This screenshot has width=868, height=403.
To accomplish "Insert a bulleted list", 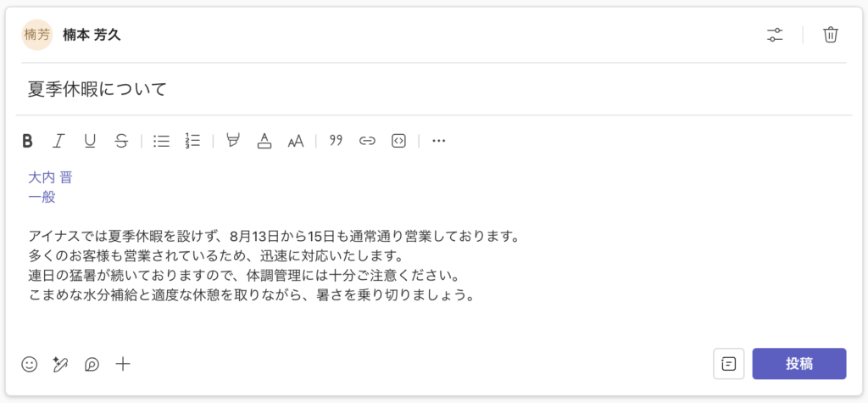I will tap(161, 141).
